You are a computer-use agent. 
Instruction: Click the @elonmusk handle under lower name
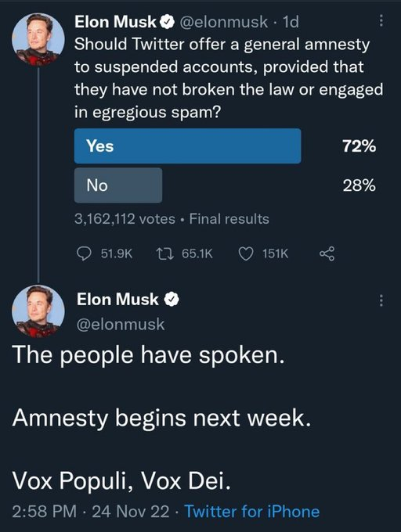(121, 325)
